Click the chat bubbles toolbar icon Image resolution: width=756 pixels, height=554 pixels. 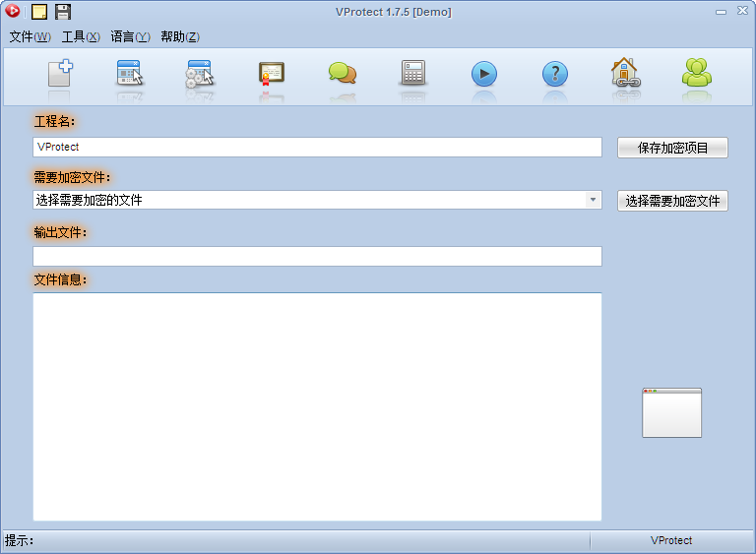tap(343, 73)
